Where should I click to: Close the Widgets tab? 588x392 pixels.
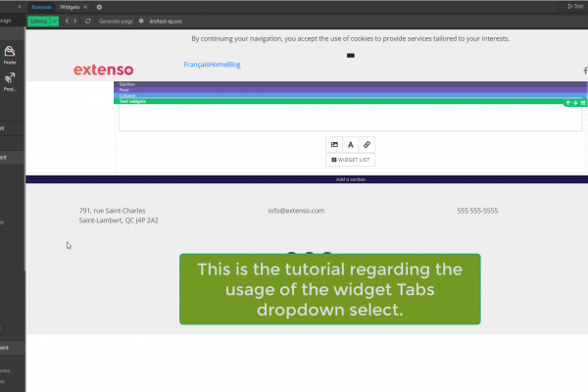[85, 6]
